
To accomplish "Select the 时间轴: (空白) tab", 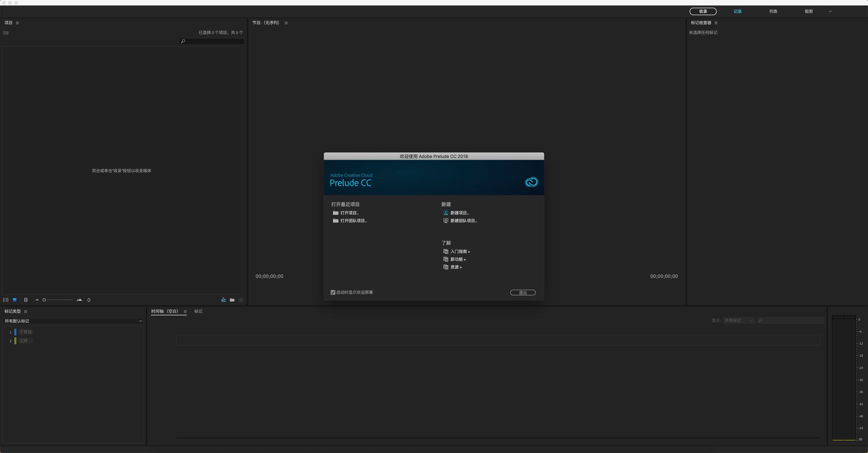I will pos(165,311).
